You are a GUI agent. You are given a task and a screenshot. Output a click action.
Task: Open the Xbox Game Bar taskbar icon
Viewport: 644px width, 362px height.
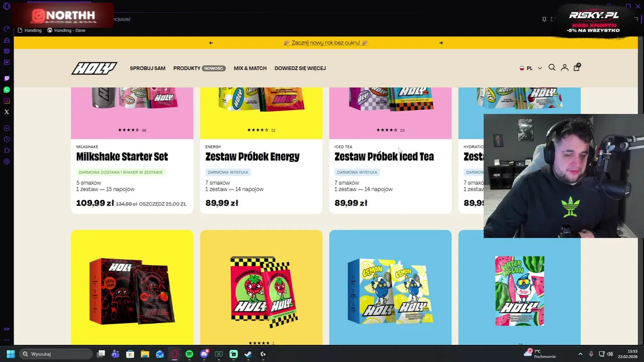coord(219,354)
